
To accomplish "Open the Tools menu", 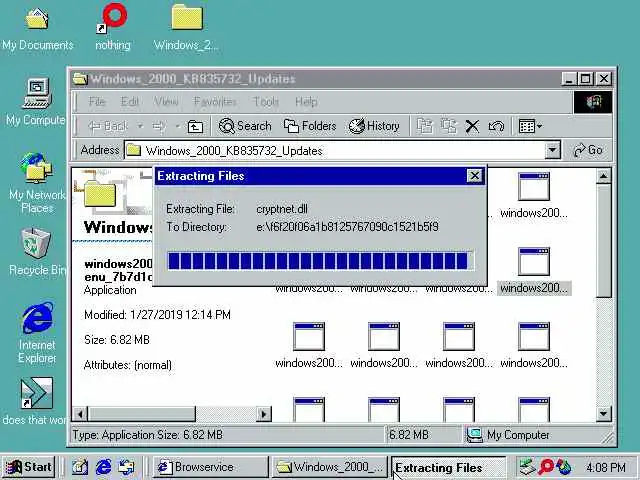I will (266, 102).
